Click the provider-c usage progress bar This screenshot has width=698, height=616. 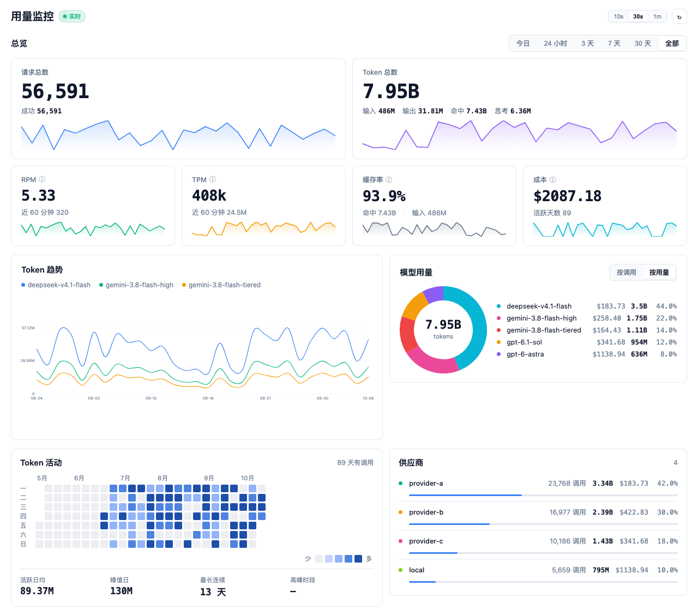coord(543,553)
